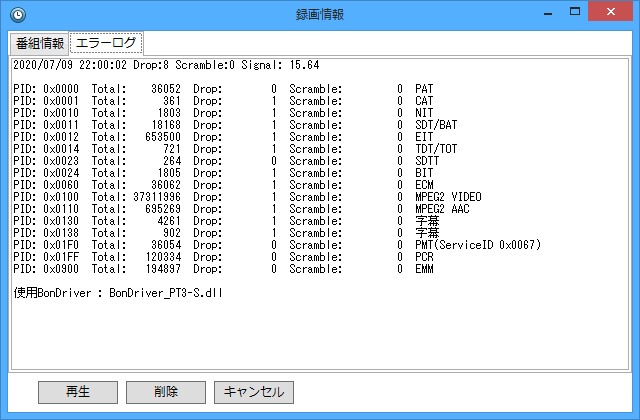Click the PID 0x0010 NIT row

[223, 113]
